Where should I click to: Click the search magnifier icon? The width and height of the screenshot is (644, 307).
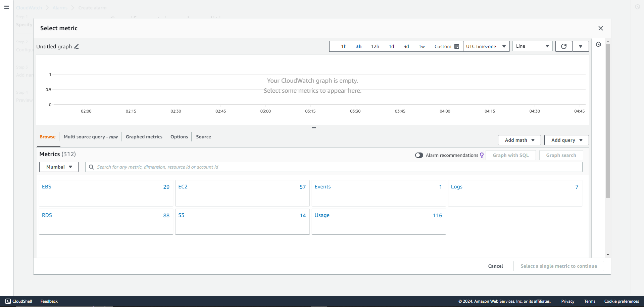pos(91,167)
